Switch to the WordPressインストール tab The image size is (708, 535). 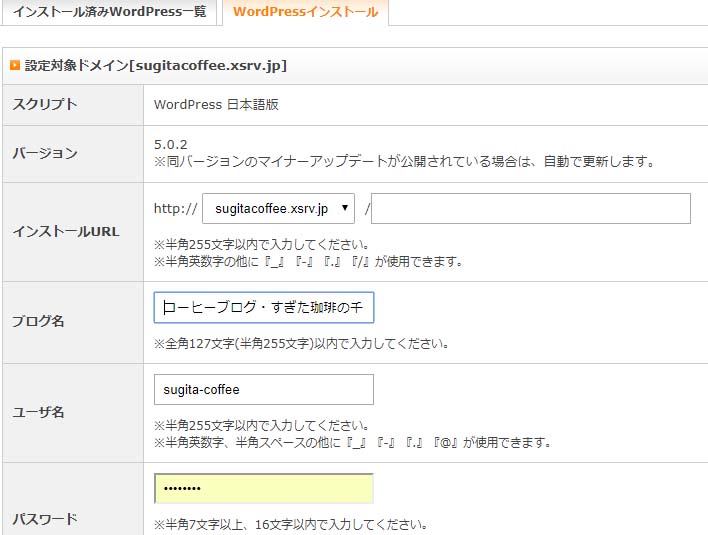click(306, 11)
